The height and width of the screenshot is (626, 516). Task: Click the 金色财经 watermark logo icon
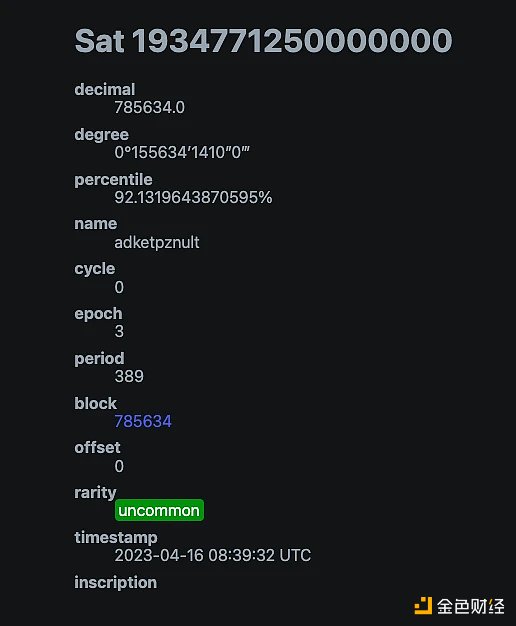pyautogui.click(x=423, y=606)
